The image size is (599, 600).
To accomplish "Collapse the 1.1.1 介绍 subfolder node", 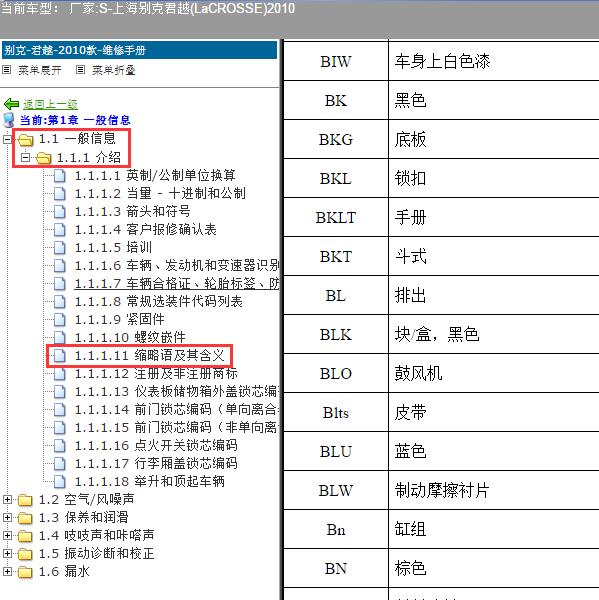I will (25, 157).
